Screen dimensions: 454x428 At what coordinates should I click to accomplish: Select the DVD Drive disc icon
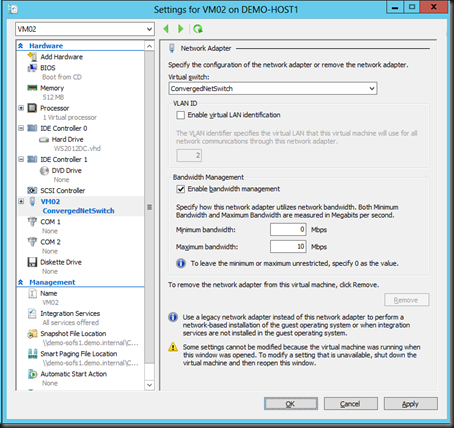[44, 171]
